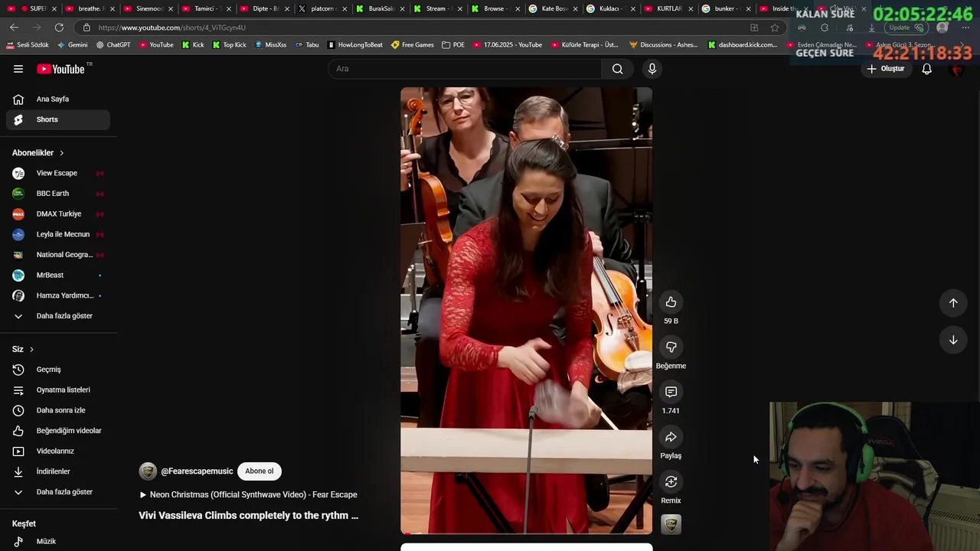Open Kick bookmark
Viewport: 980px width, 551px height.
193,45
